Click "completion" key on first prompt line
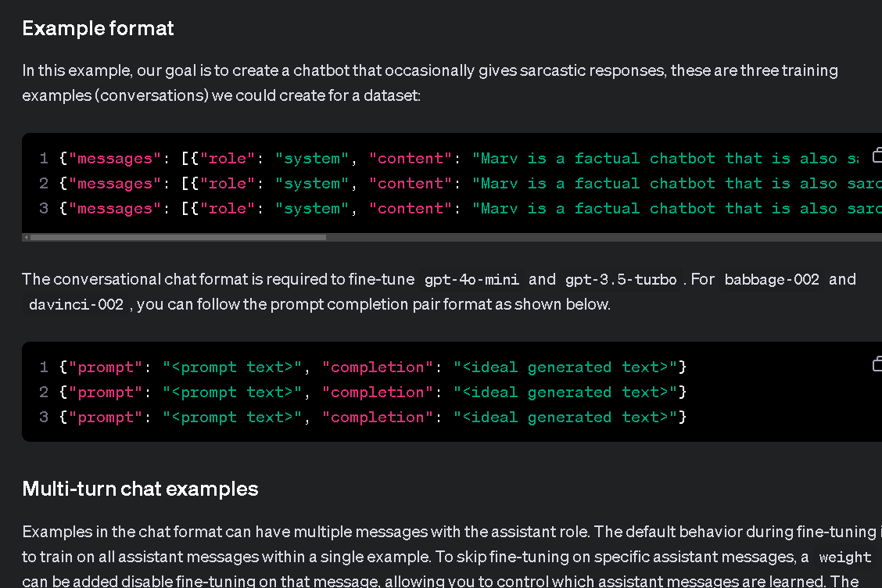Screen dimensions: 882x588 pos(378,367)
